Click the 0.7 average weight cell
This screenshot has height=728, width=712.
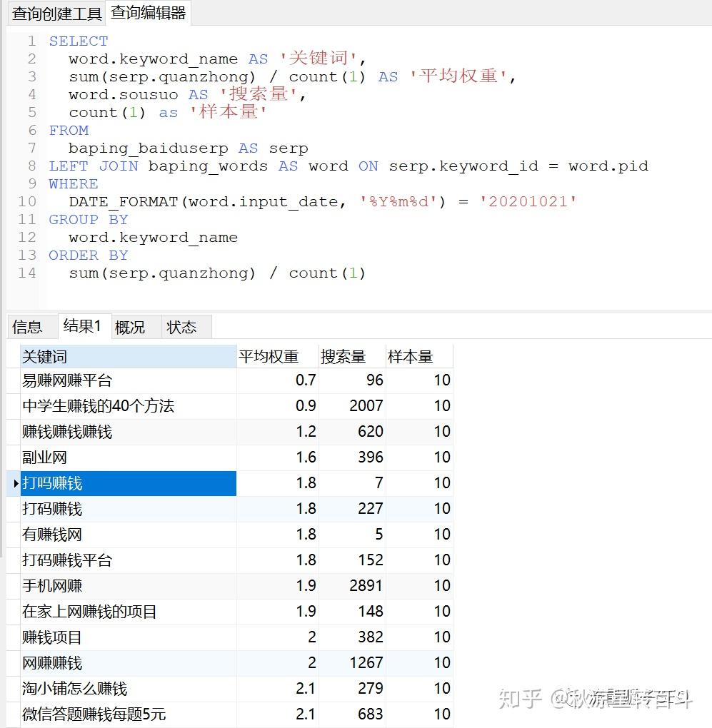pyautogui.click(x=277, y=380)
